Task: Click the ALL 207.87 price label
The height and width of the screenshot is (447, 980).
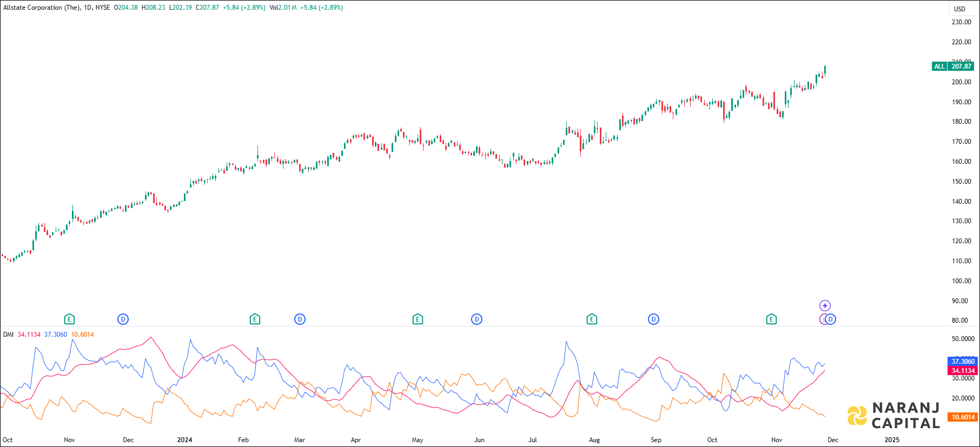Action: [x=953, y=66]
